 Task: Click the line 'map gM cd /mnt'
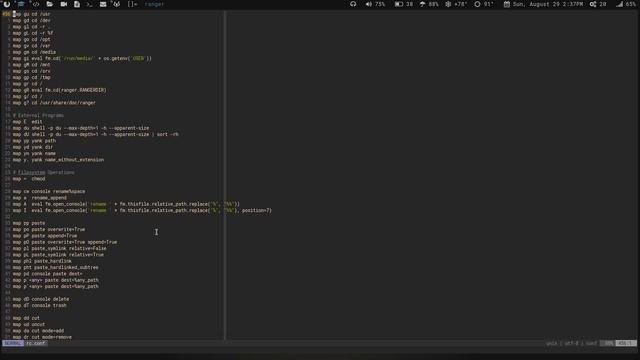31,65
